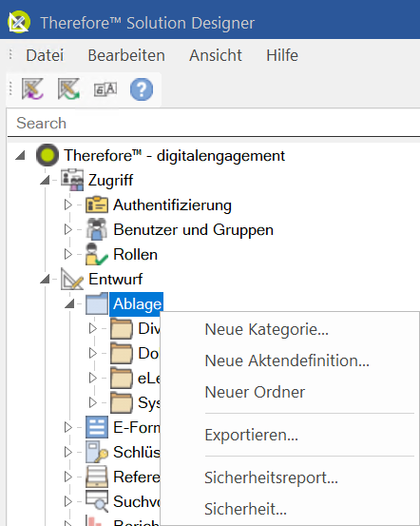Click the folder icon beside Sys
The height and width of the screenshot is (526, 420).
122,402
